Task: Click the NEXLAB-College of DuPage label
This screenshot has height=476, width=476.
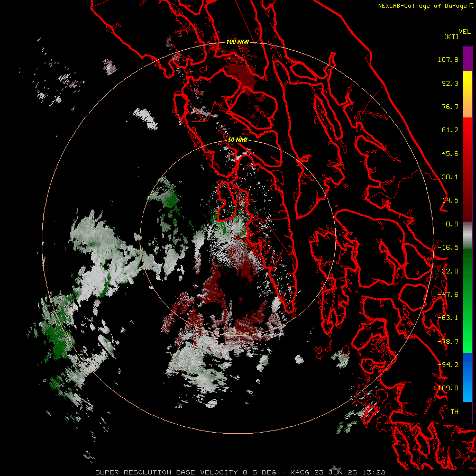Action: 422,6
